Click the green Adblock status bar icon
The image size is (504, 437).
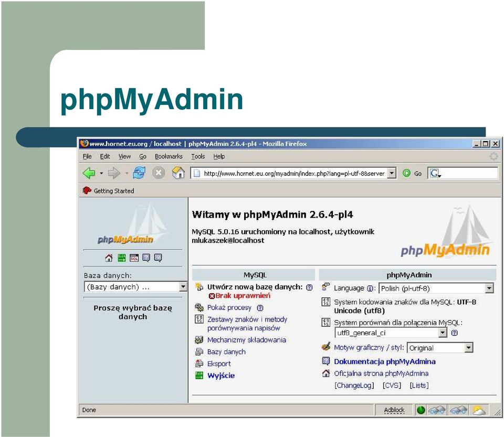point(421,410)
